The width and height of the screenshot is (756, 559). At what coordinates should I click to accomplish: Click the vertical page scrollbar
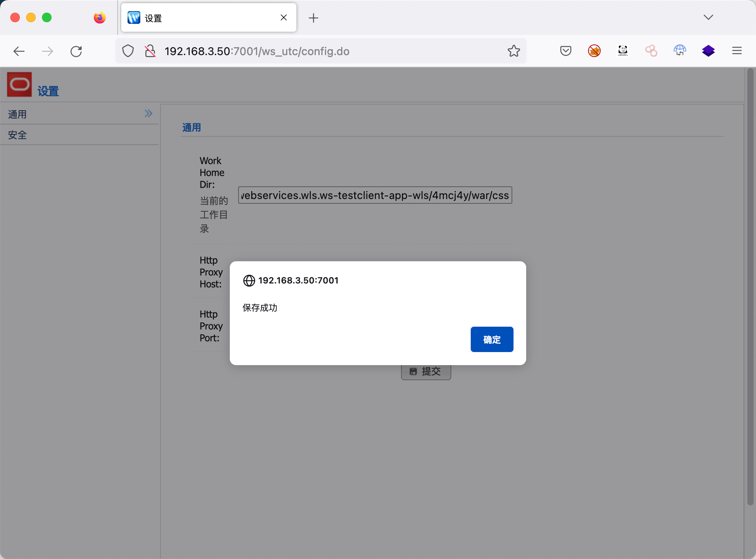tap(750, 285)
